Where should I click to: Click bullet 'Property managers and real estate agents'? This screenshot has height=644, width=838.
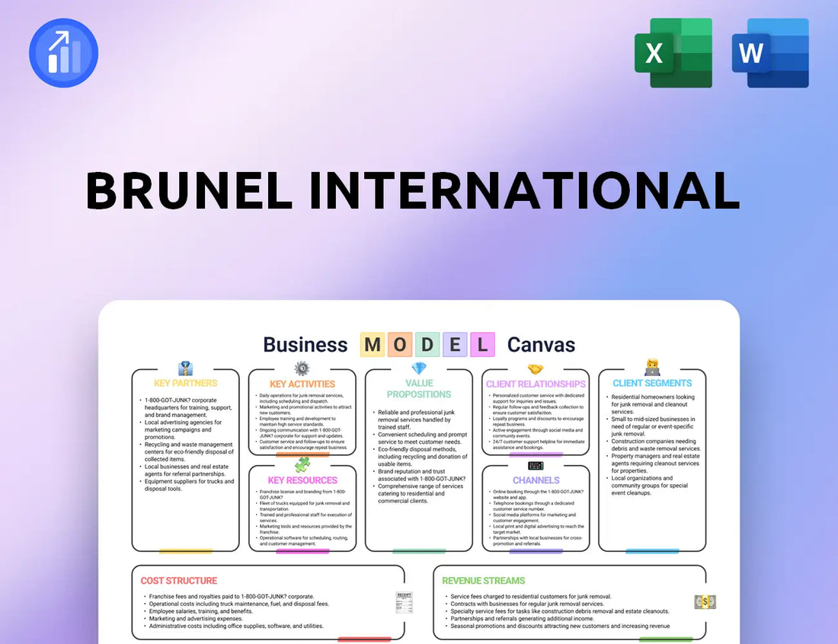(x=654, y=464)
